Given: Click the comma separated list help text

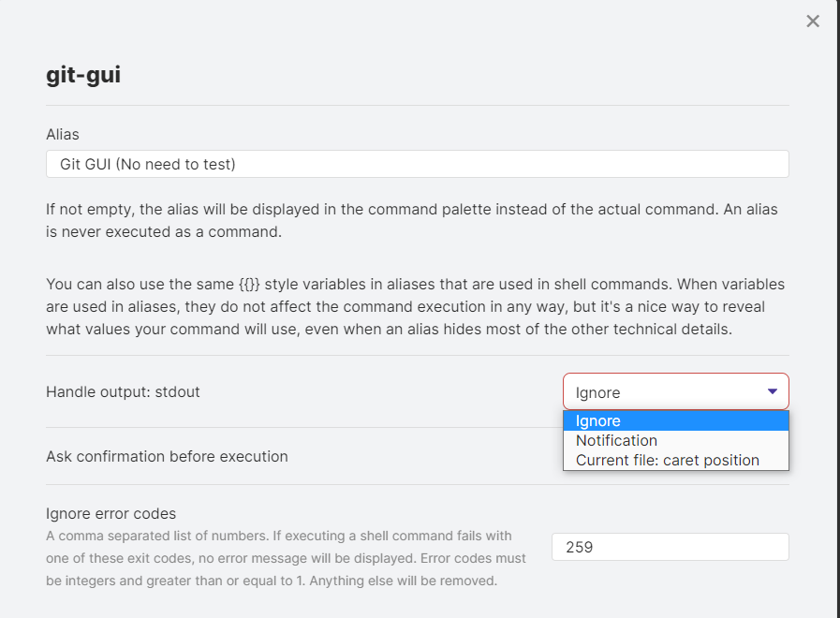Looking at the screenshot, I should click(286, 558).
